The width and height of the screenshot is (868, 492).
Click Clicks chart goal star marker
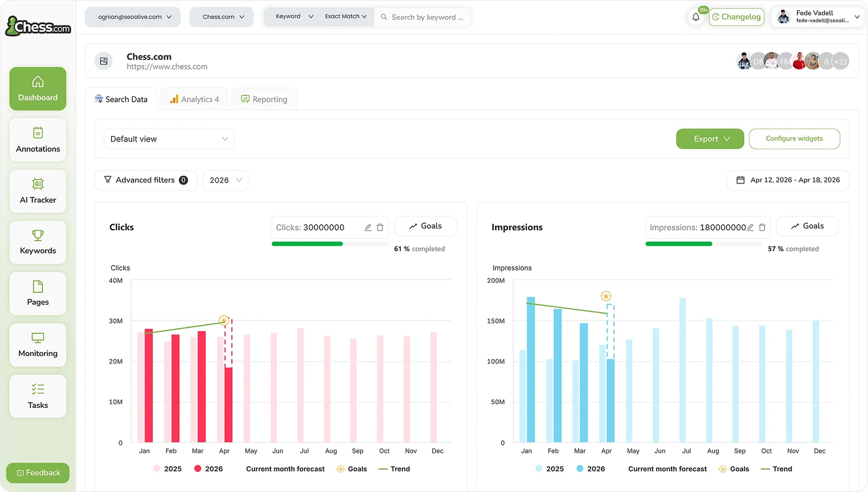coord(224,320)
